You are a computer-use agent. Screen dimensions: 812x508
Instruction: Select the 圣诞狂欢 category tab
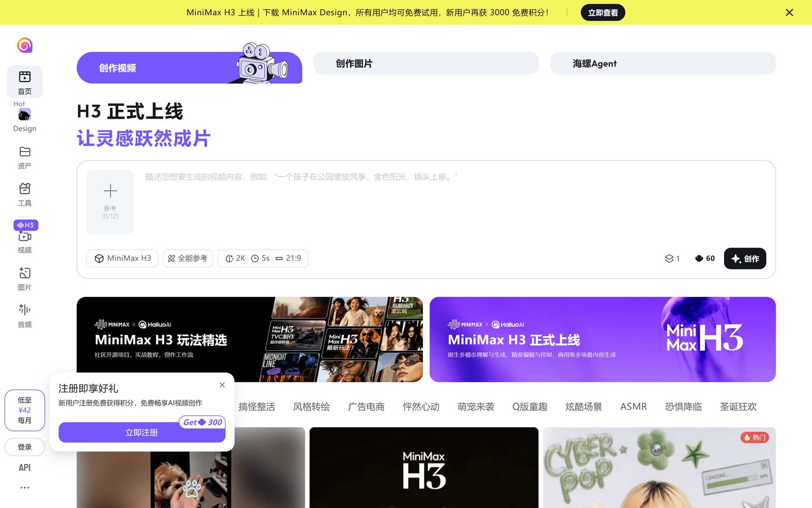738,407
